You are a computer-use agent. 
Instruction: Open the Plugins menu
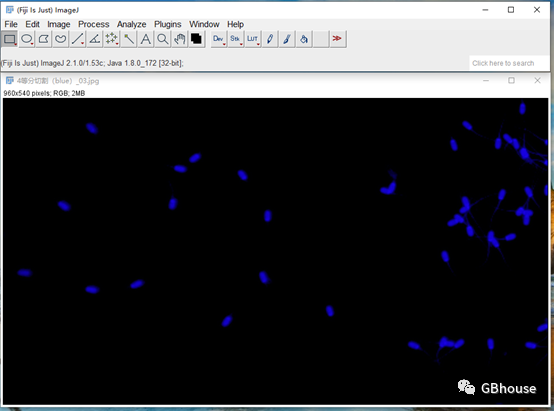[167, 24]
